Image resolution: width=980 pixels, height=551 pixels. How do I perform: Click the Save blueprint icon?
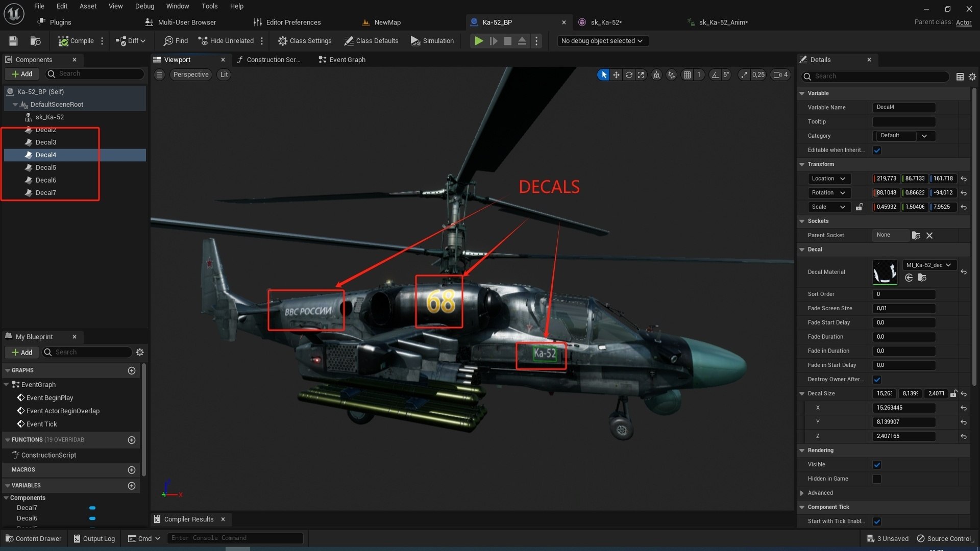pyautogui.click(x=13, y=41)
